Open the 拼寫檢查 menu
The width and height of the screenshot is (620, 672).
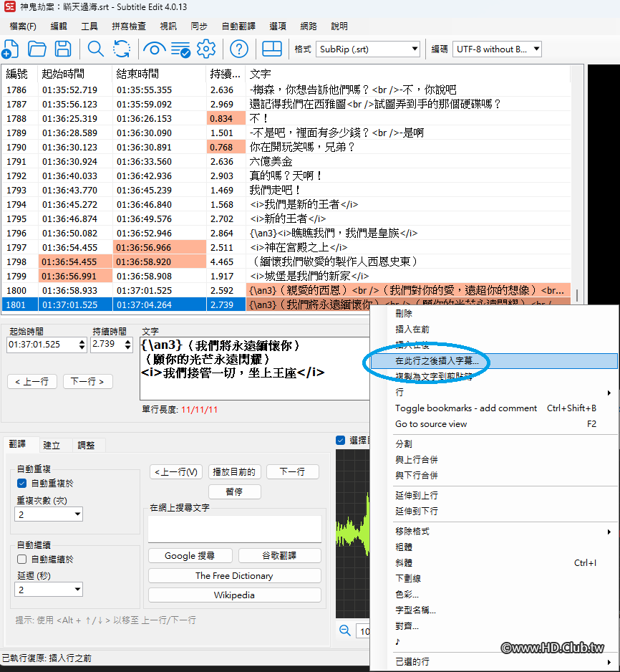point(128,26)
